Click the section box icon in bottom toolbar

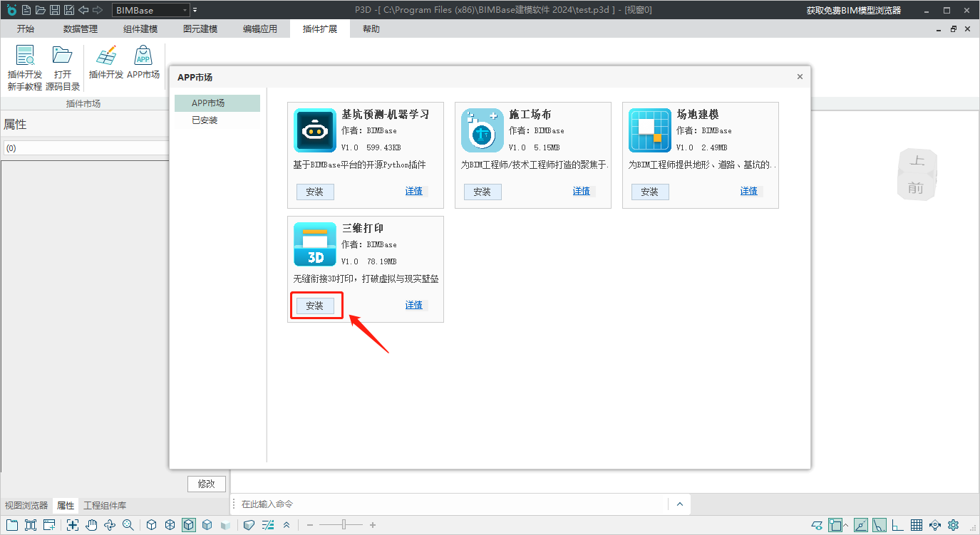(x=249, y=525)
